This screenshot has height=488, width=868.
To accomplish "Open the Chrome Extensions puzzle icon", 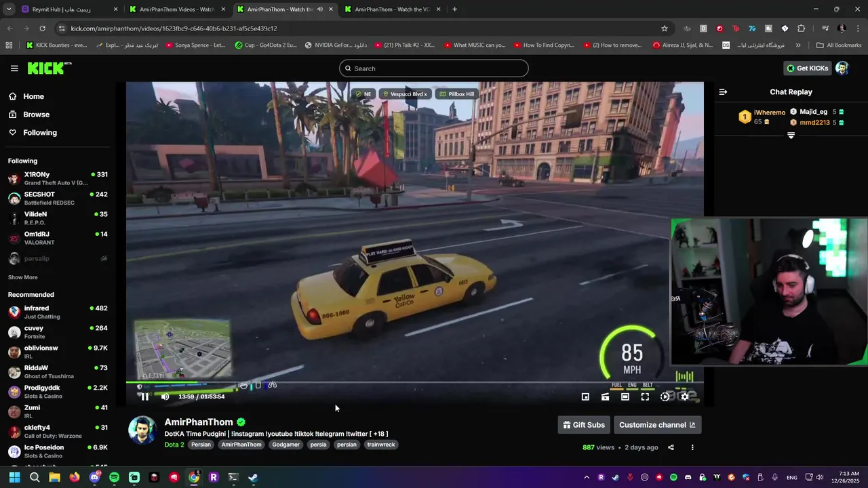I will click(x=802, y=28).
